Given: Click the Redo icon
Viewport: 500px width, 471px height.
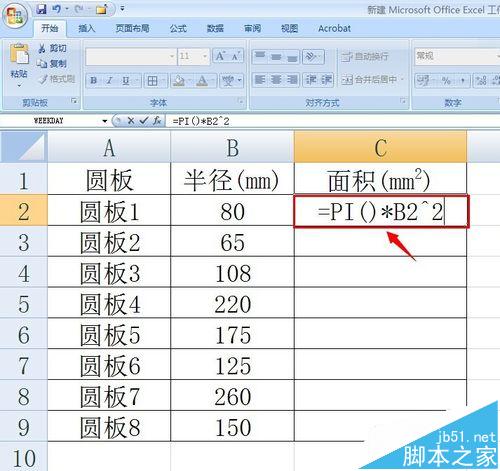Looking at the screenshot, I should point(80,9).
